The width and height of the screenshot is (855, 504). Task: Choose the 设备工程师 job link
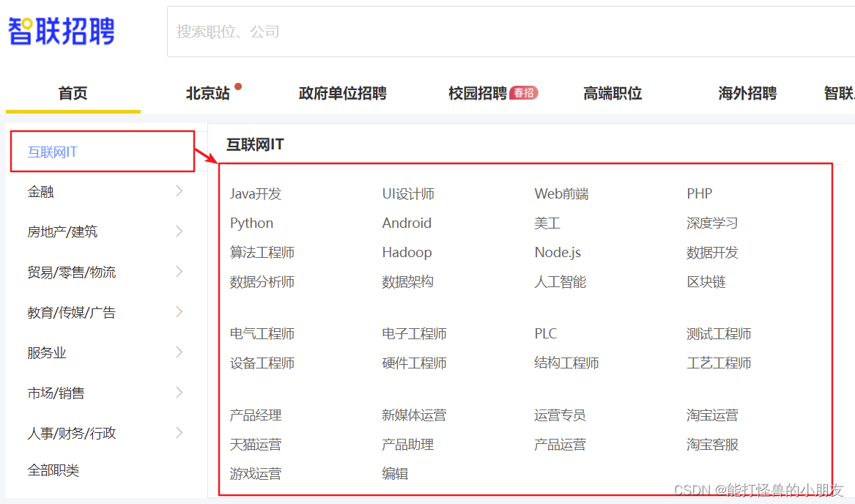click(262, 363)
